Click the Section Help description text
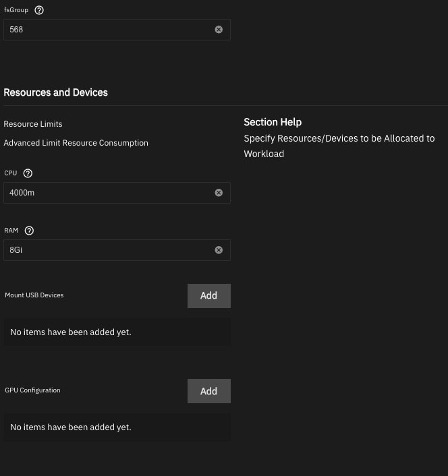 339,146
